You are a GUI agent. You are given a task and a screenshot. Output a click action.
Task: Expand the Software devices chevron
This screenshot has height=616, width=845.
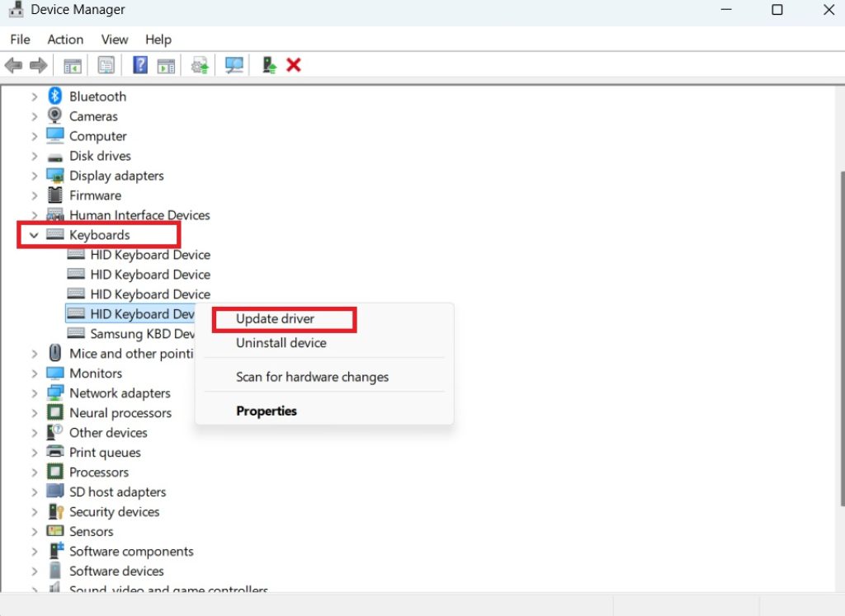click(x=35, y=571)
